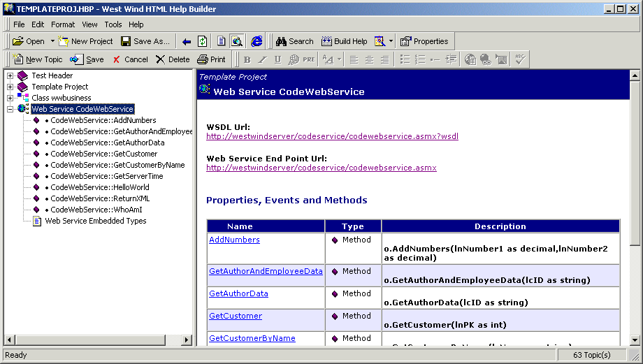643x364 pixels.
Task: Insert a bulleted list
Action: [405, 60]
